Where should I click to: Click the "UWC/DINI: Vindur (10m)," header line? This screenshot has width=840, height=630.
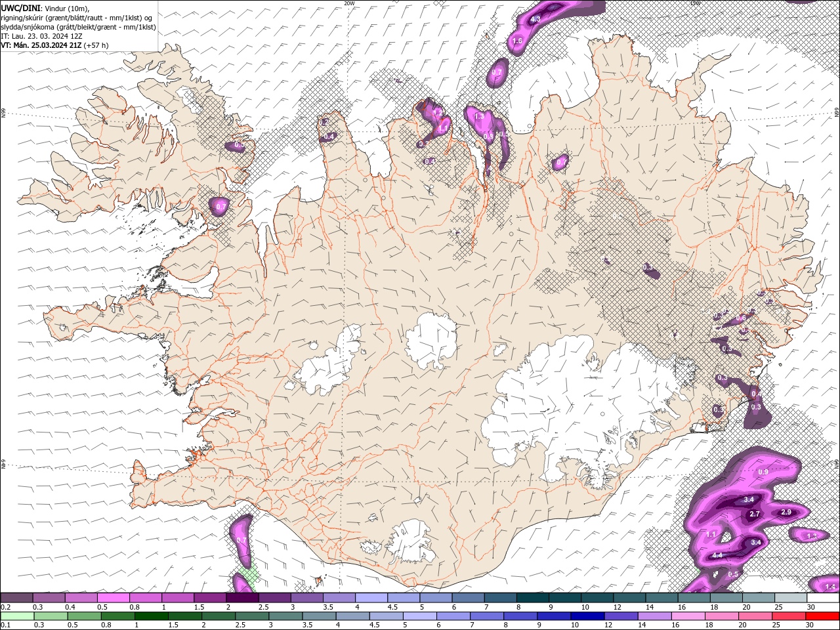(45, 8)
